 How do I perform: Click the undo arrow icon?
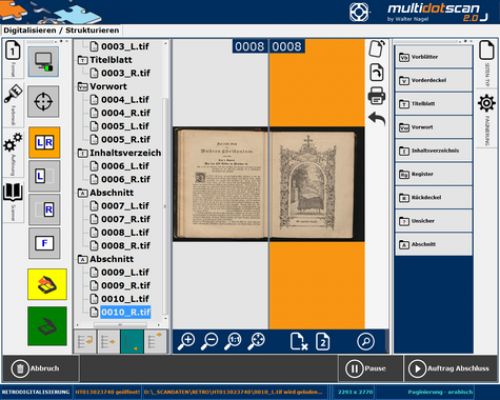377,119
